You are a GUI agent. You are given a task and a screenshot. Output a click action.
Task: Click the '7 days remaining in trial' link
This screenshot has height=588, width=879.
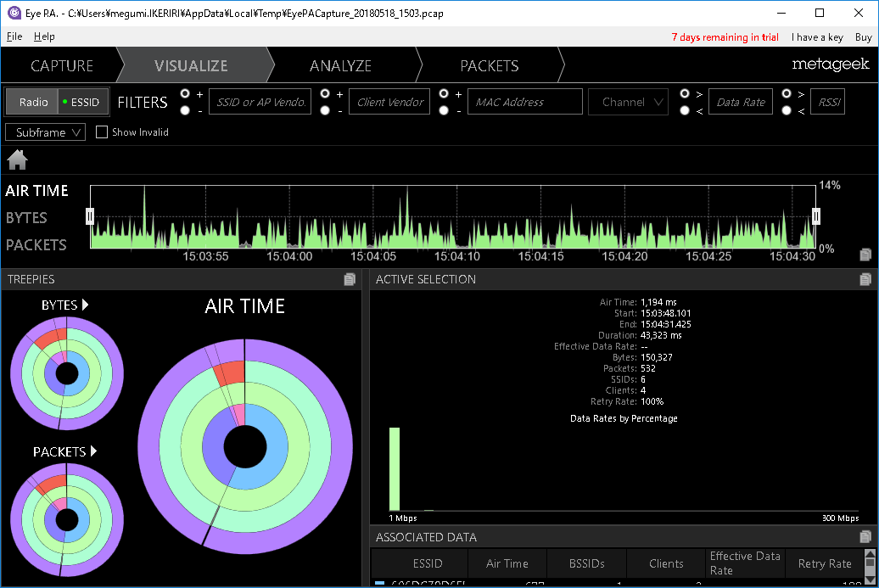(725, 37)
